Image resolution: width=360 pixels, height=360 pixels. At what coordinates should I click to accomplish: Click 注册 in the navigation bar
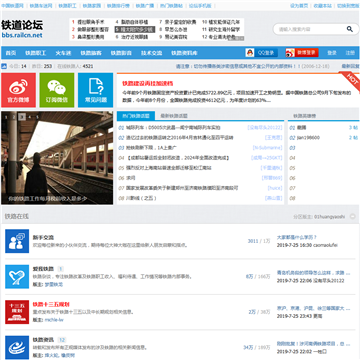coord(350,53)
